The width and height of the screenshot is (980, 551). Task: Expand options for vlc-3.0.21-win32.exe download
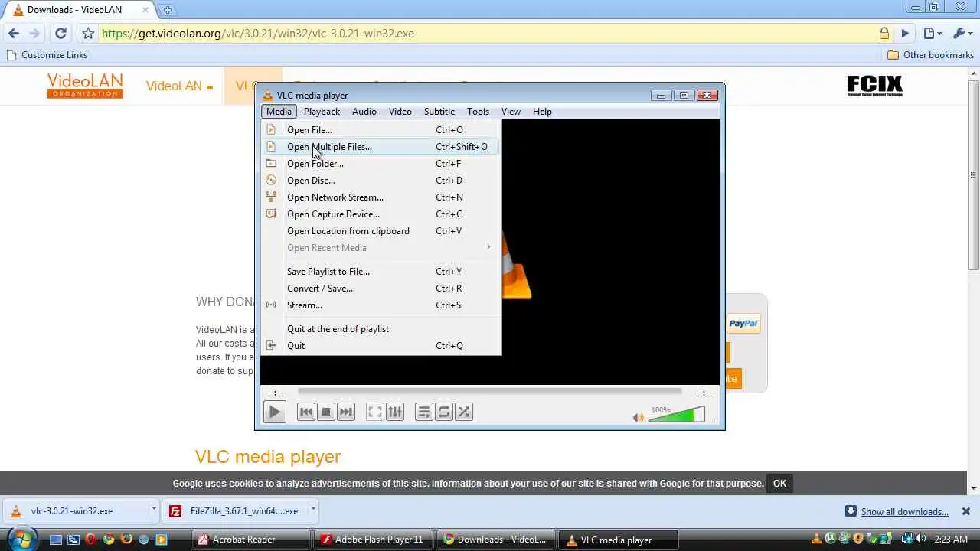tap(153, 510)
